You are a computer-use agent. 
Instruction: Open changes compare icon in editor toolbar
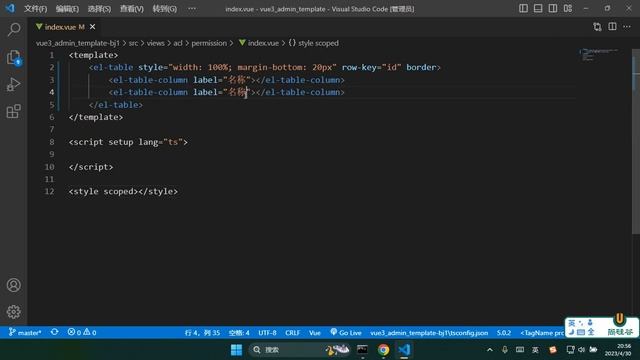(x=597, y=27)
